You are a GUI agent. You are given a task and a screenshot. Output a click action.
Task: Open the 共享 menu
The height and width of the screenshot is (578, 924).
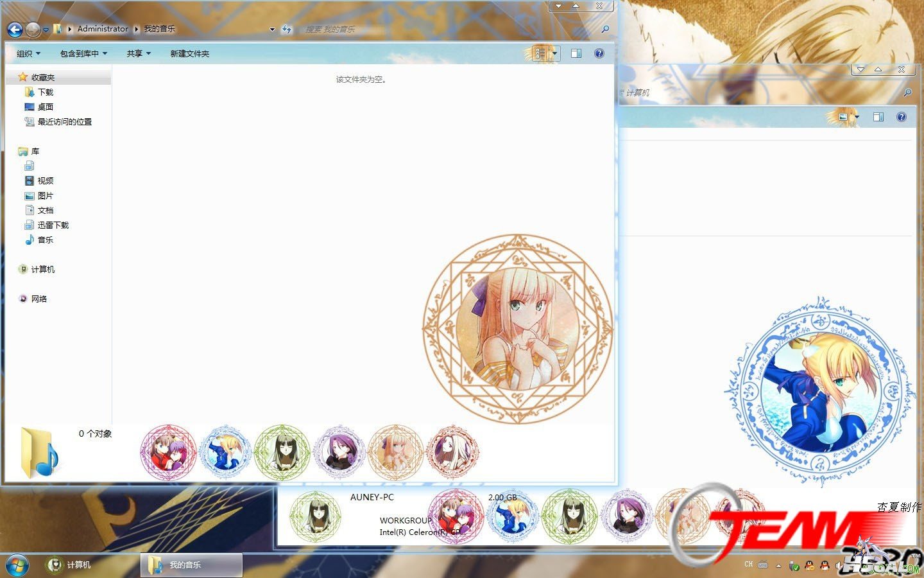point(139,53)
